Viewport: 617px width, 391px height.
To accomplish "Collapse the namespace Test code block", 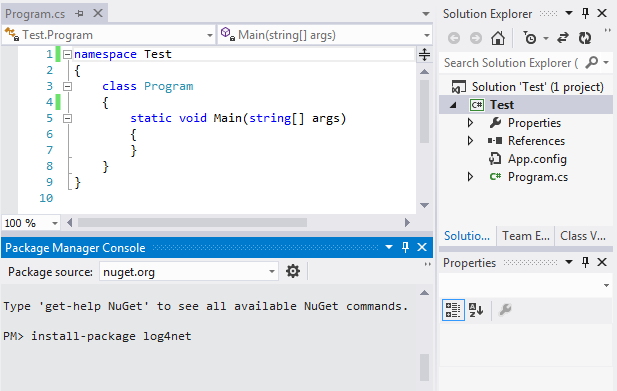I will click(x=67, y=54).
